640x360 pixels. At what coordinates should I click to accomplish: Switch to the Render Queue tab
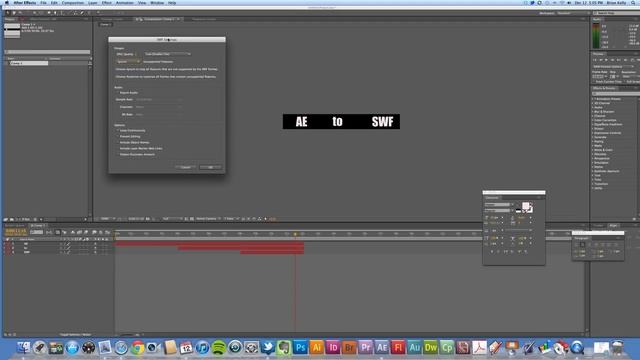pos(15,226)
